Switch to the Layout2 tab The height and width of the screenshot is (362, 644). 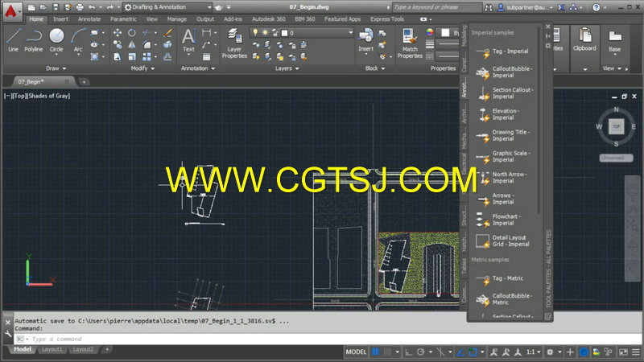point(83,349)
